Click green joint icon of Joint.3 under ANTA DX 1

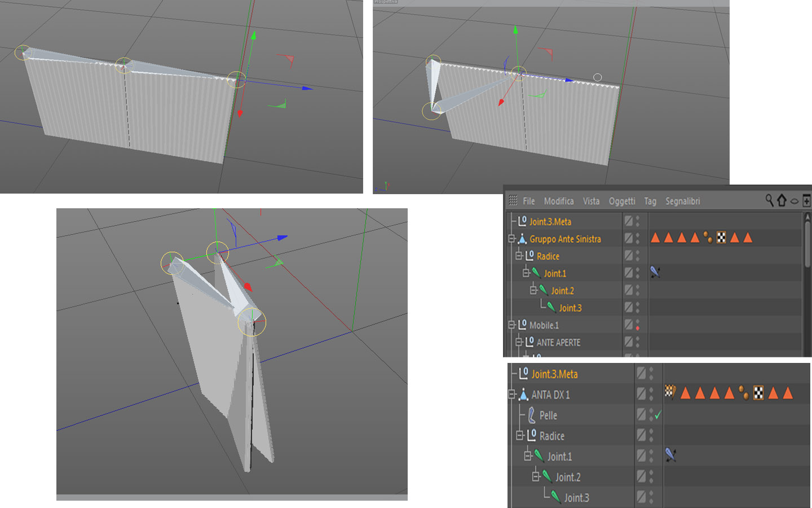555,497
